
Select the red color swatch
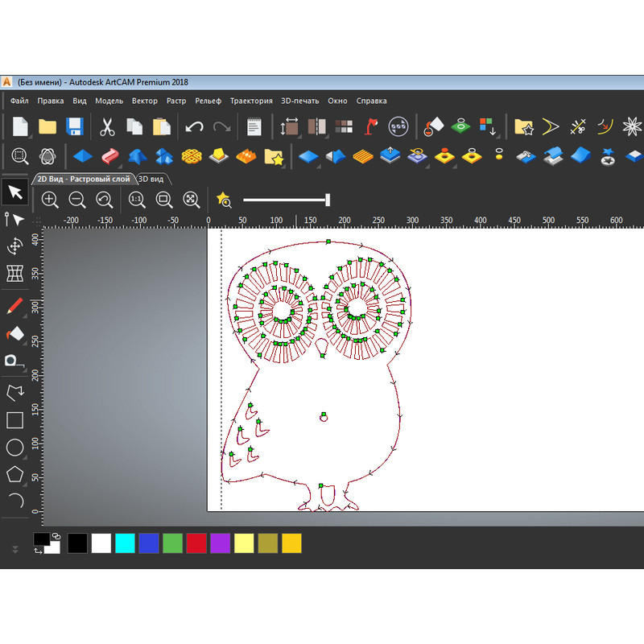[x=195, y=543]
